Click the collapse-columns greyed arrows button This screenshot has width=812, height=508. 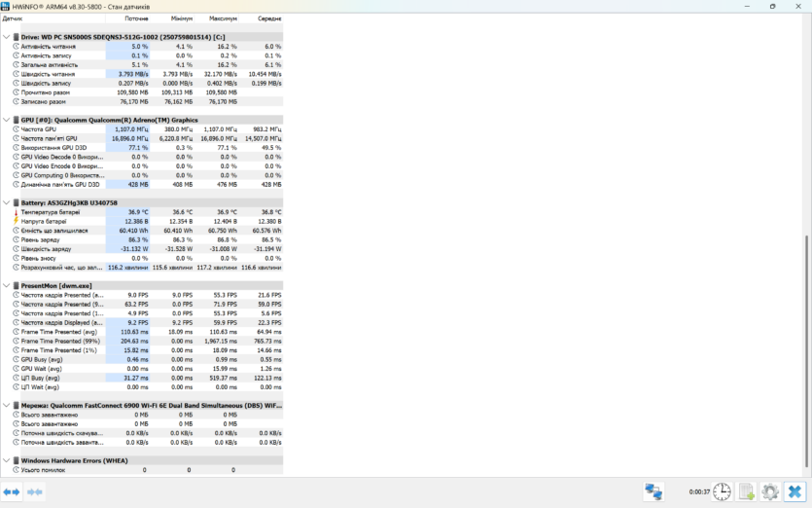35,491
